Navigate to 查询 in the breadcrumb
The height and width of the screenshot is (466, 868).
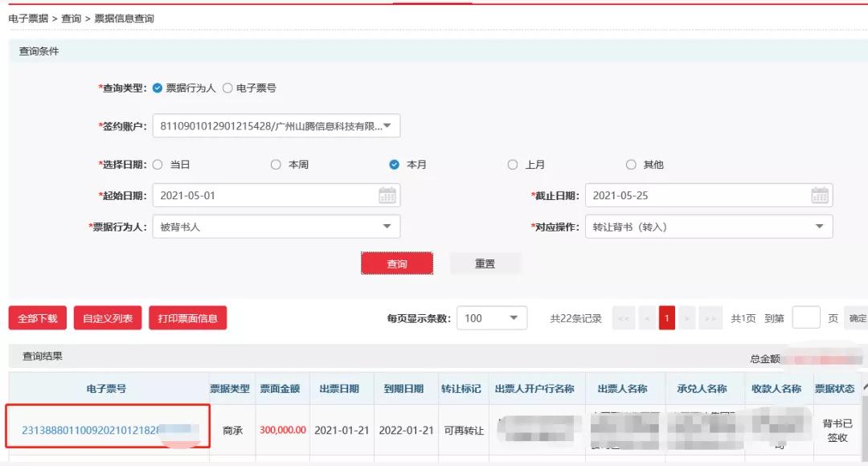[72, 18]
